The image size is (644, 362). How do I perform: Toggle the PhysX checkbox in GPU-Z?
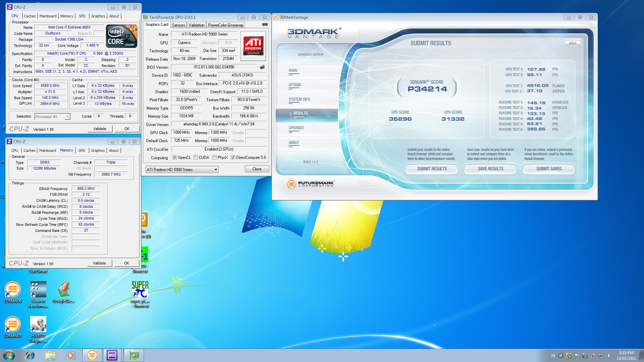(215, 157)
